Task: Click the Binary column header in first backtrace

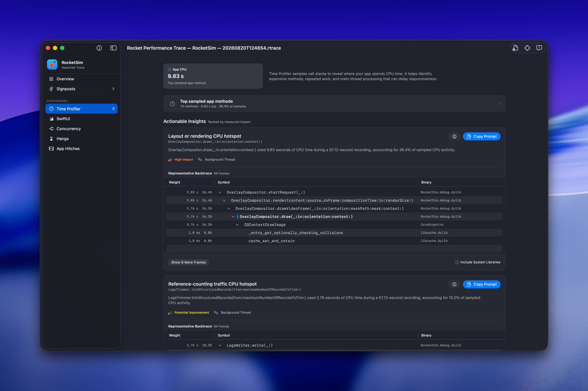Action: 426,182
